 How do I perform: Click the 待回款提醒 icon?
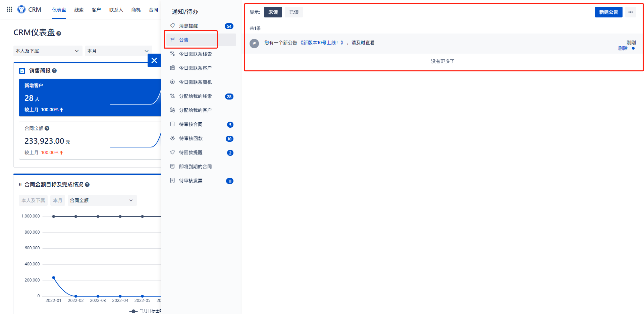click(172, 152)
